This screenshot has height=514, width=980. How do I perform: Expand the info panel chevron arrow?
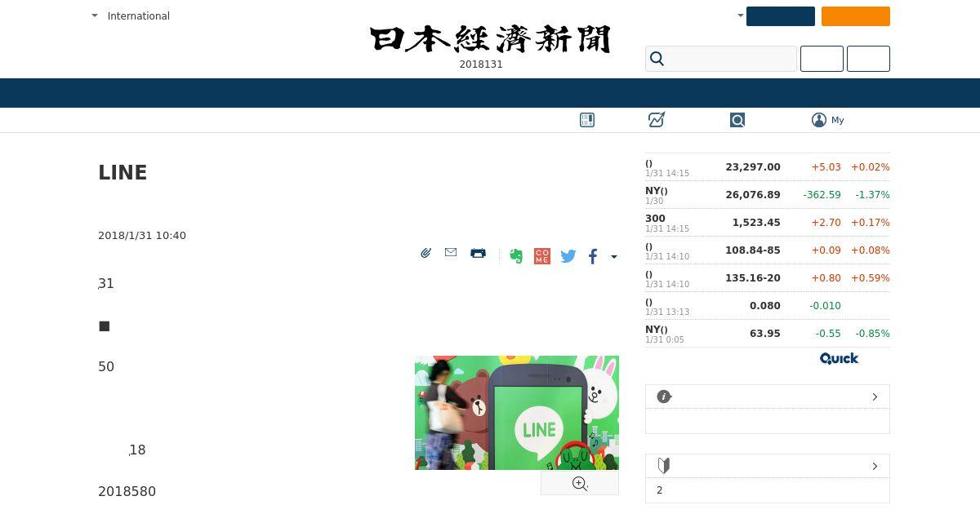tap(875, 397)
